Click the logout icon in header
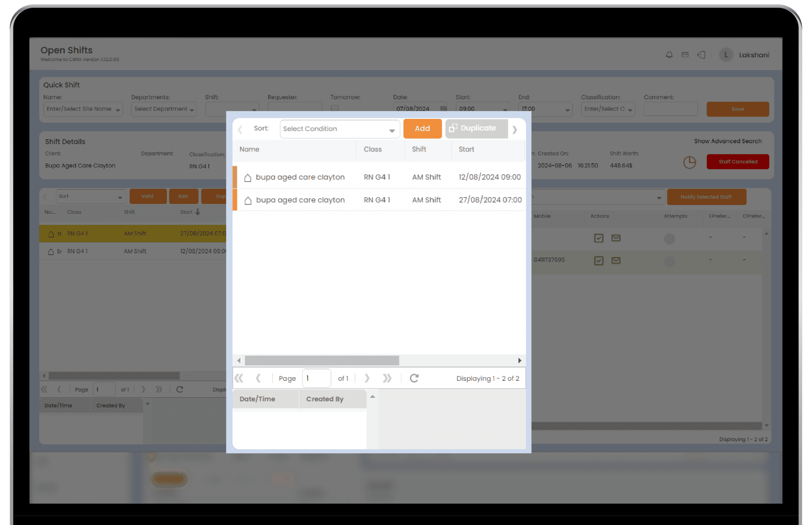Image resolution: width=812 pixels, height=525 pixels. [701, 55]
